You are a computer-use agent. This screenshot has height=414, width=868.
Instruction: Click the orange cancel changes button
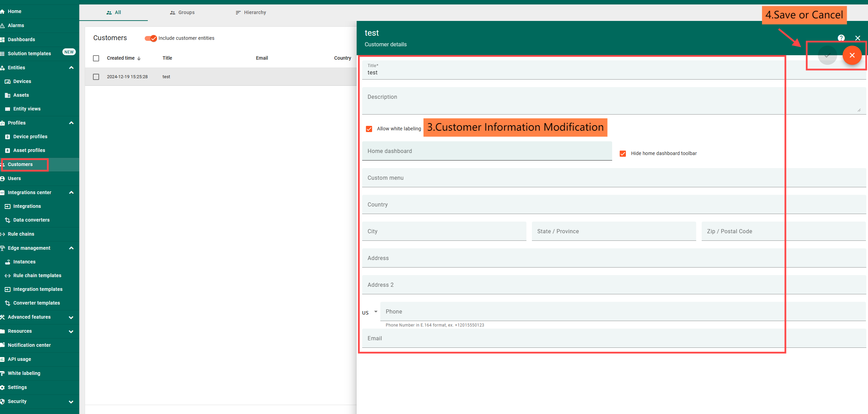point(852,55)
